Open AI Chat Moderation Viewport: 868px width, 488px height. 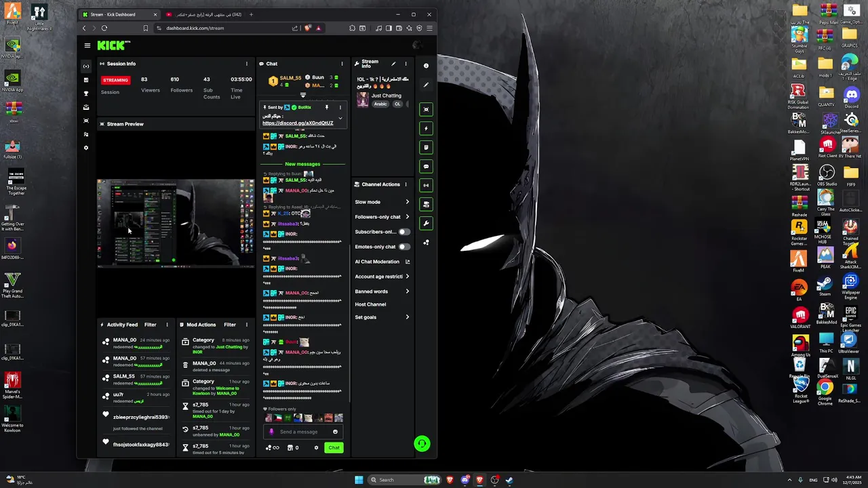click(382, 262)
